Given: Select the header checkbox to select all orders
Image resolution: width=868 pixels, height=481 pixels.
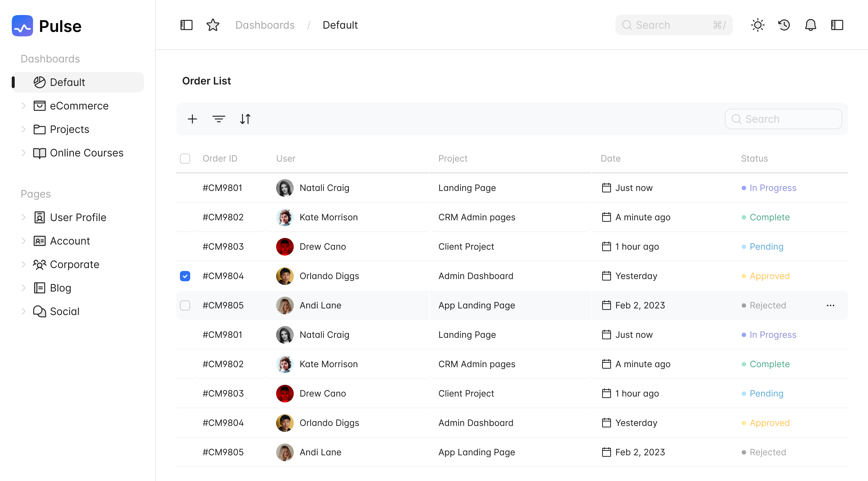Looking at the screenshot, I should click(x=185, y=158).
